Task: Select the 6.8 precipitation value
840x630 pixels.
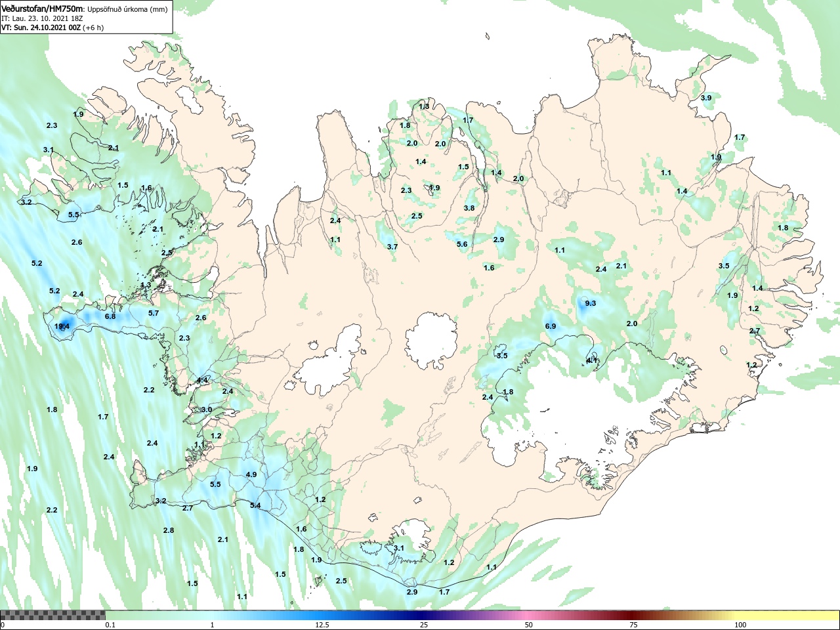Action: coord(110,316)
